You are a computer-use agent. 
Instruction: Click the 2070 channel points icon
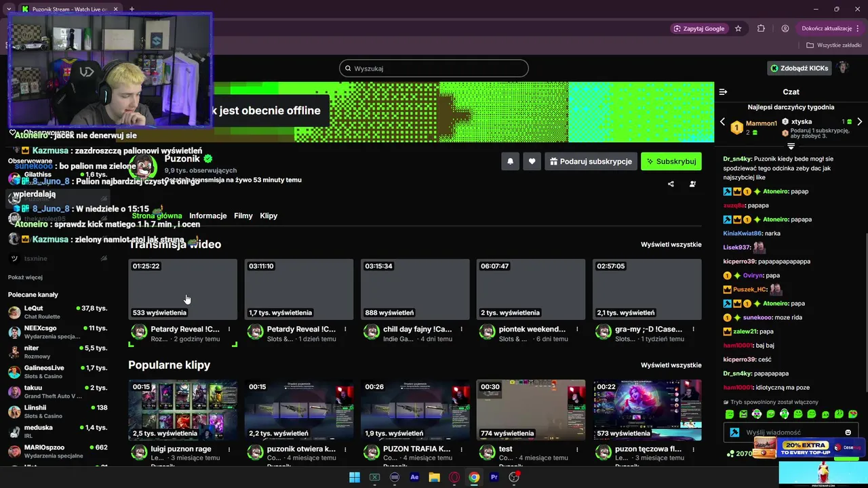coord(730,453)
